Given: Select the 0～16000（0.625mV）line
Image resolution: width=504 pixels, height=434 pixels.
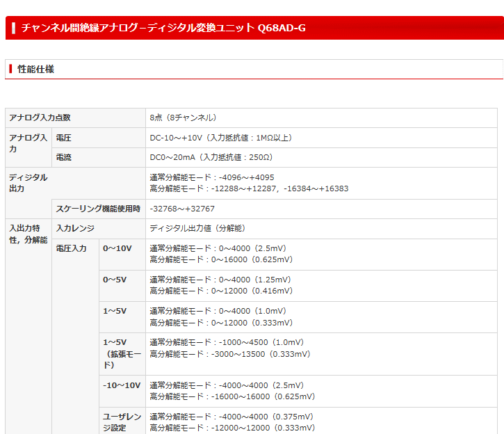Looking at the screenshot, I should click(221, 259).
